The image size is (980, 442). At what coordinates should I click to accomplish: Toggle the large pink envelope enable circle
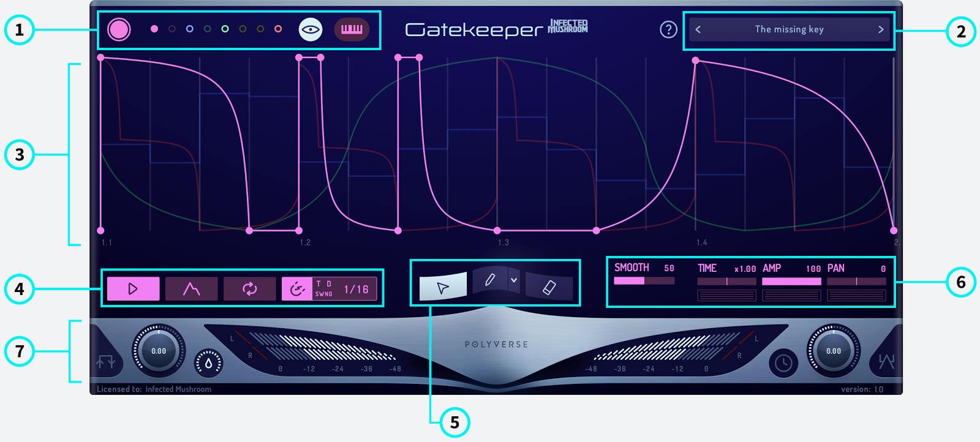point(119,29)
